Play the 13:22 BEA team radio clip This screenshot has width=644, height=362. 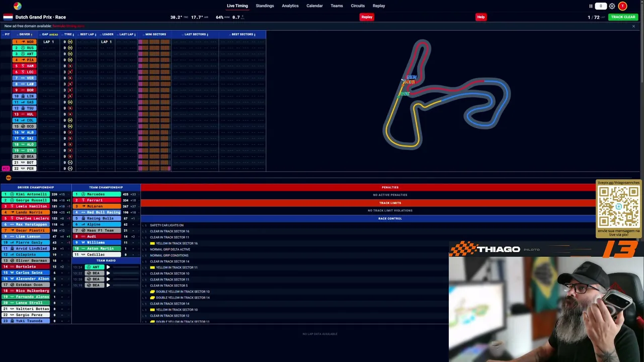point(108,273)
